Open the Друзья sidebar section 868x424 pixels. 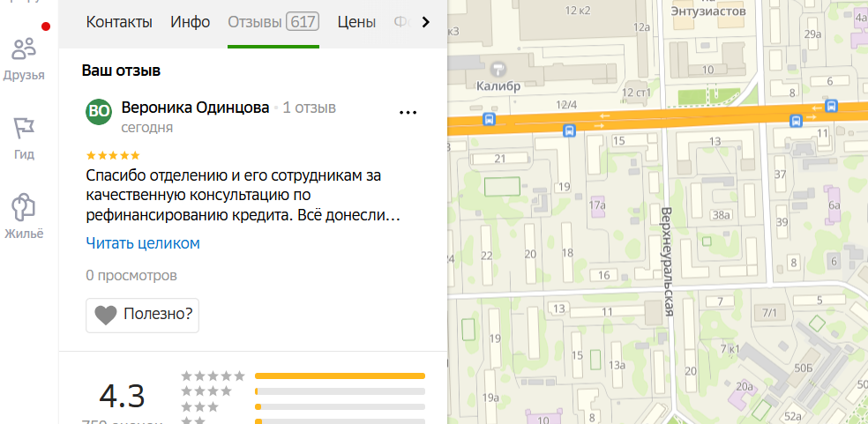(x=24, y=59)
